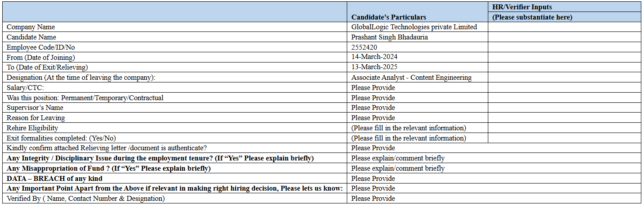Select Please Provide next to Reason for Leaving
This screenshot has height=207, width=644.
click(x=373, y=118)
